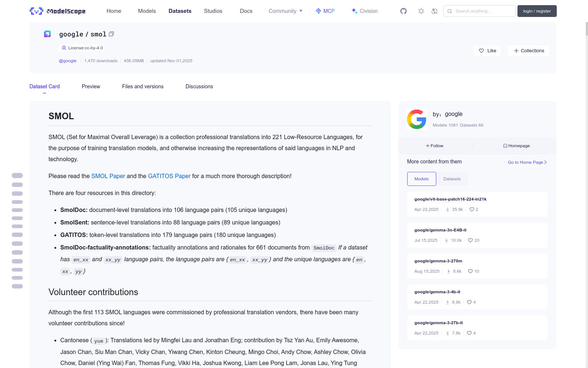The height and width of the screenshot is (368, 588).
Task: Open the GitHub repository icon
Action: (404, 11)
